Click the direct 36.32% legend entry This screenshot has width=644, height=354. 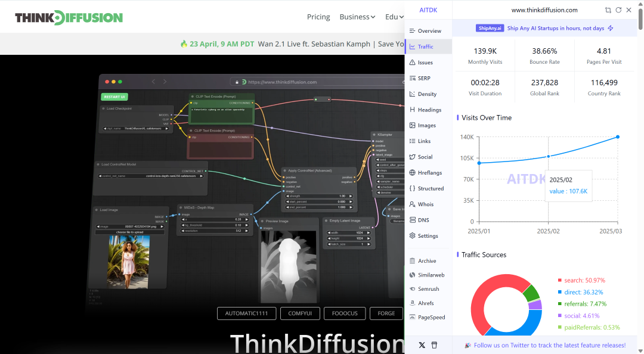(580, 292)
